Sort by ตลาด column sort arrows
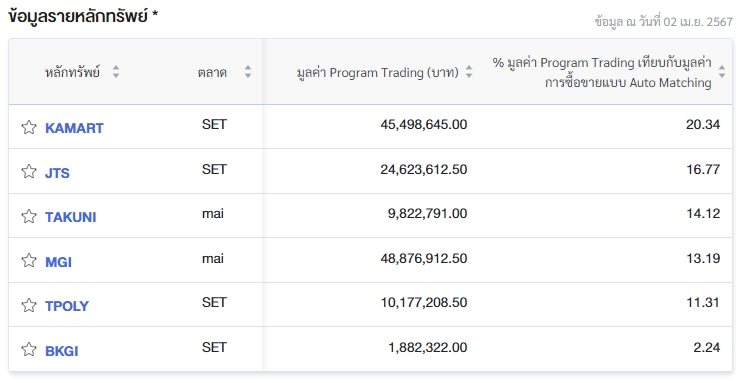This screenshot has height=383, width=742. click(x=247, y=72)
